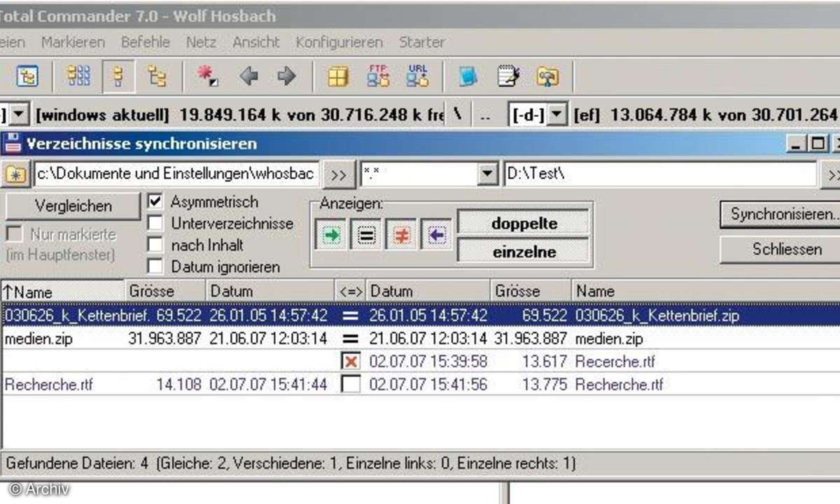Sort by right Grösse column header
This screenshot has height=504, width=840.
(531, 291)
